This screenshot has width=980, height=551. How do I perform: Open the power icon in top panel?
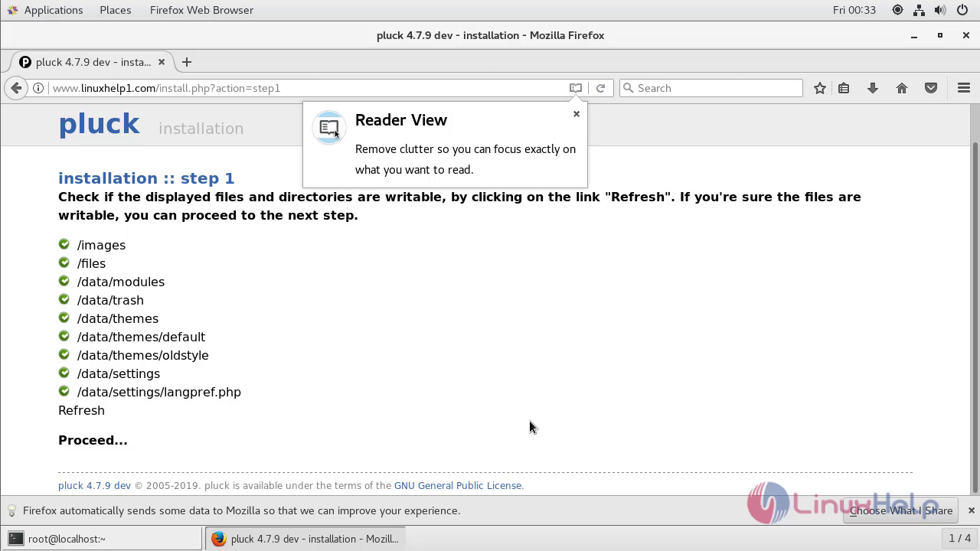962,10
